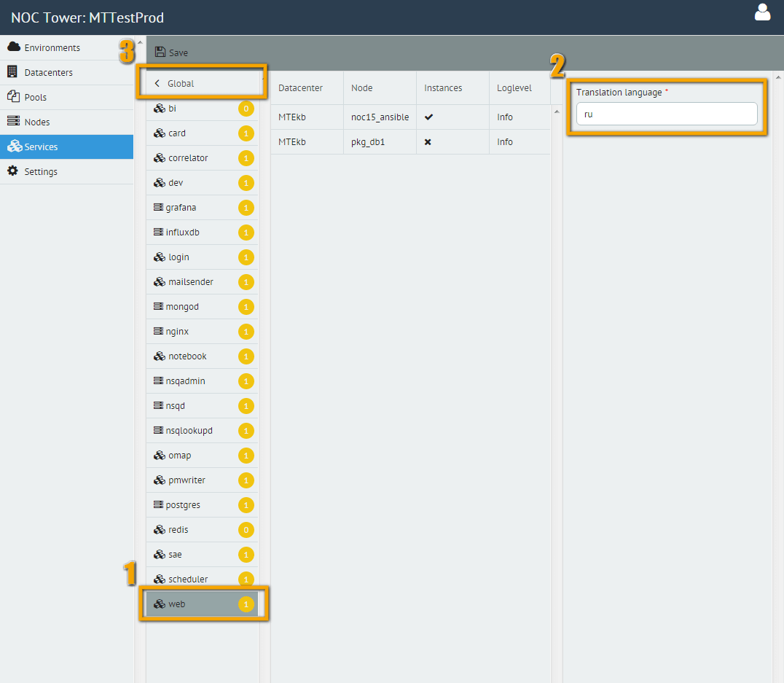
Task: Select the nsqadmin service
Action: pos(202,380)
